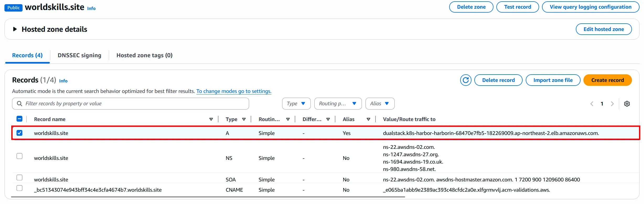Open table preferences gear icon

coord(627,104)
